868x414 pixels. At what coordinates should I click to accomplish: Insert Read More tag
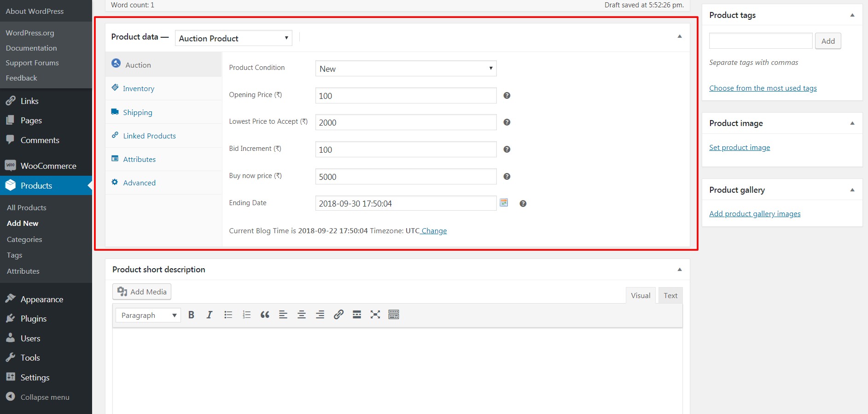pos(357,315)
